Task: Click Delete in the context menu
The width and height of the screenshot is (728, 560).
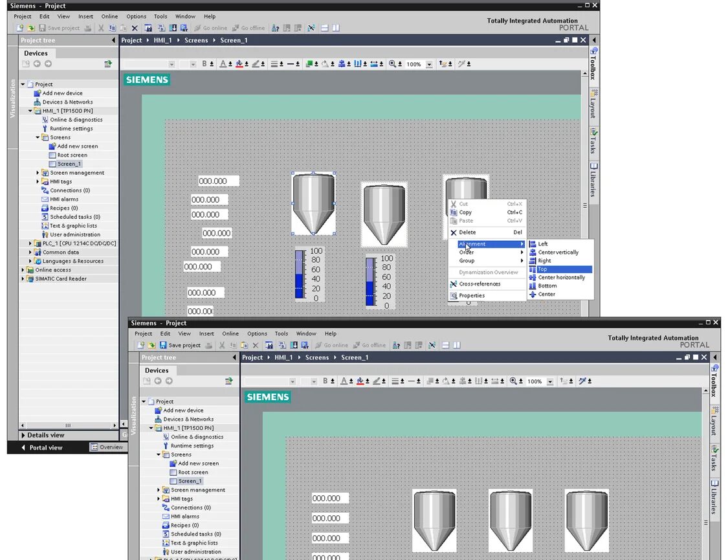Action: [x=487, y=232]
